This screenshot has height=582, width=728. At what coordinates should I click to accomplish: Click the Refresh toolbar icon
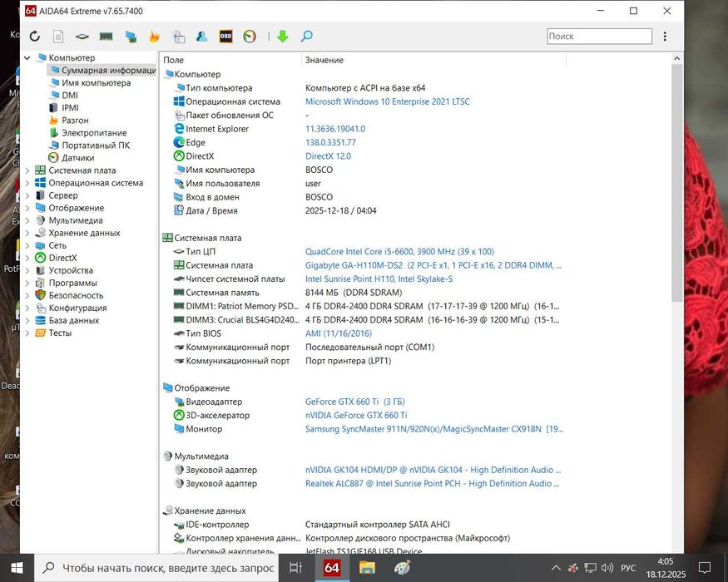35,37
